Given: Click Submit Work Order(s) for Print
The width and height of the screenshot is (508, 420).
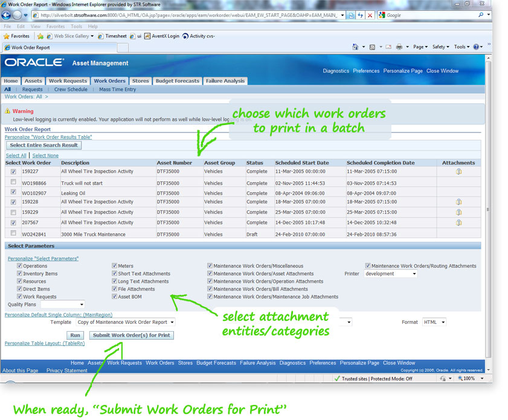Looking at the screenshot, I should point(132,335).
